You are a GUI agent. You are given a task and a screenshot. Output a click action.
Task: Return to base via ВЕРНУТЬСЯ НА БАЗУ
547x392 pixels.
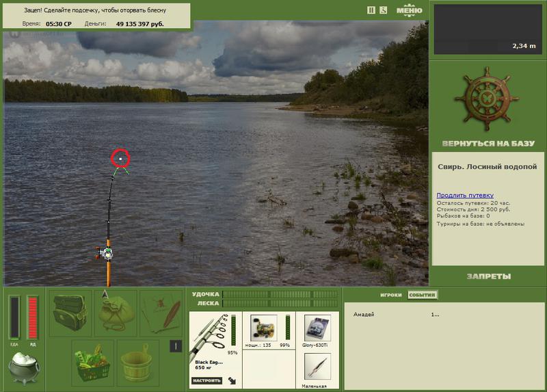[x=488, y=144]
